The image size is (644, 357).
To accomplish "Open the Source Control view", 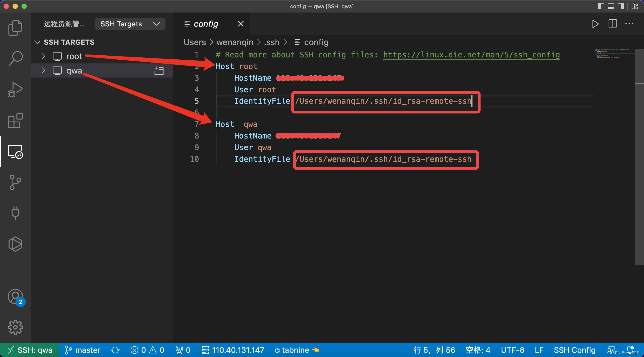I will pos(15,182).
